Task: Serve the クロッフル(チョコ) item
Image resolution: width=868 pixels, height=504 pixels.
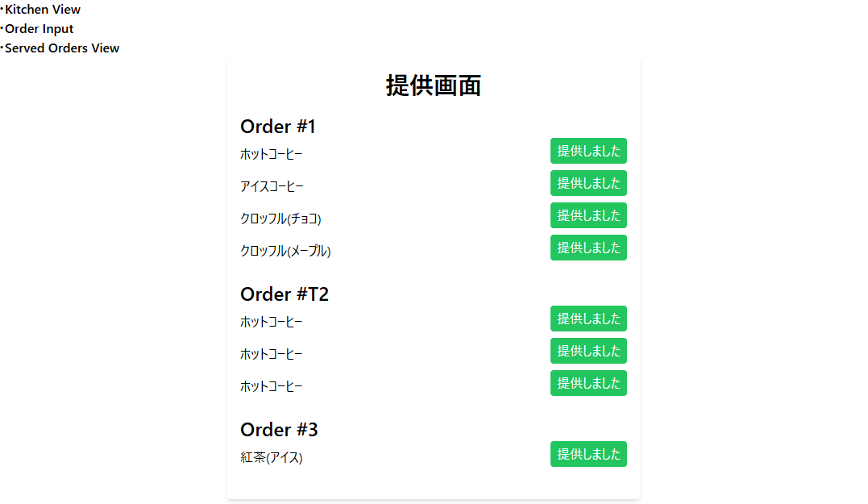Action: pos(588,215)
